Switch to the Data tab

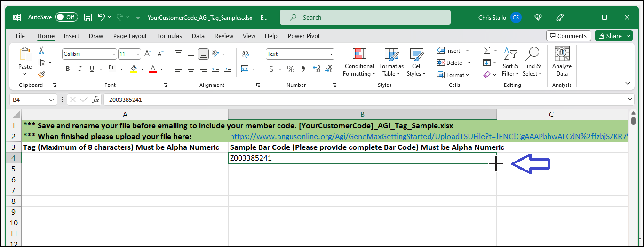[198, 36]
